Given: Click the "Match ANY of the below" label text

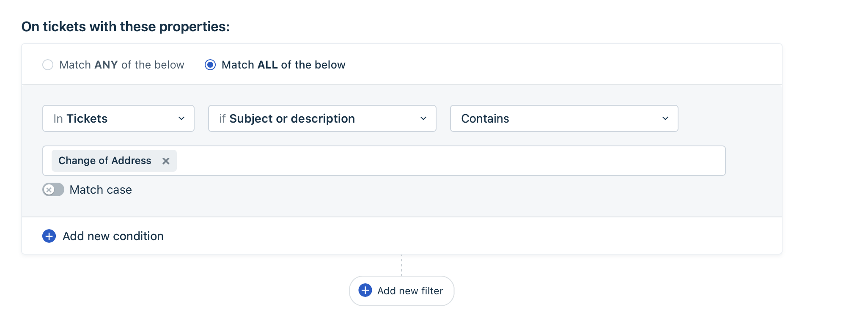Looking at the screenshot, I should coord(122,65).
